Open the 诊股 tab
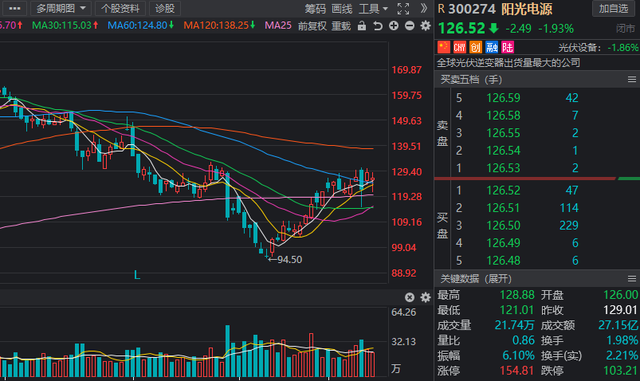 [x=164, y=8]
